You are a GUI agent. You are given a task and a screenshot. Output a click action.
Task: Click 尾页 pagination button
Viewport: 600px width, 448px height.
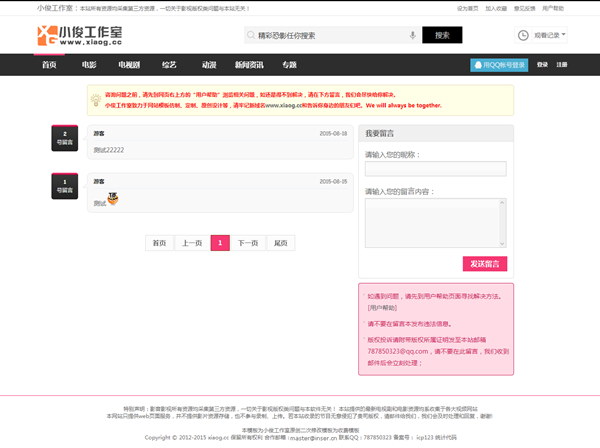tap(280, 243)
